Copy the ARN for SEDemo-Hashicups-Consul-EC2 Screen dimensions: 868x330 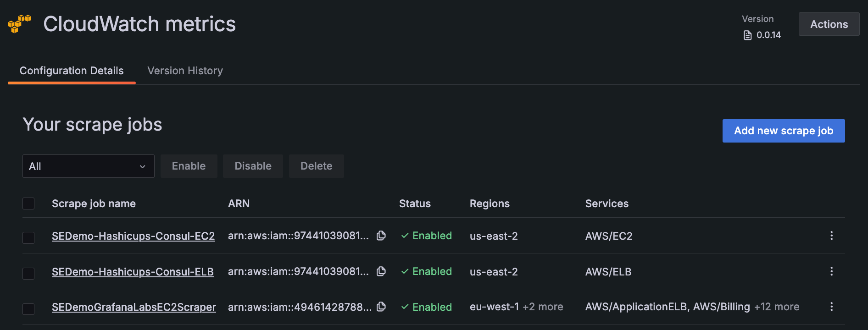(x=381, y=236)
